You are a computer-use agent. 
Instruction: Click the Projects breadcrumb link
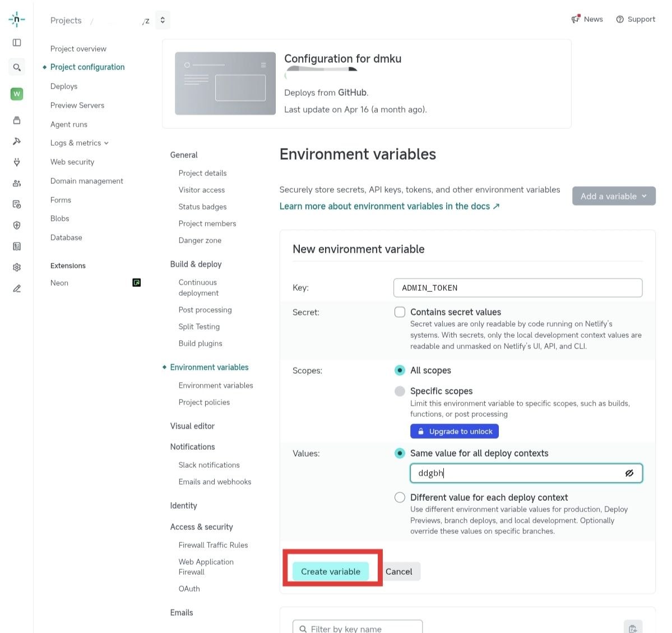[66, 21]
